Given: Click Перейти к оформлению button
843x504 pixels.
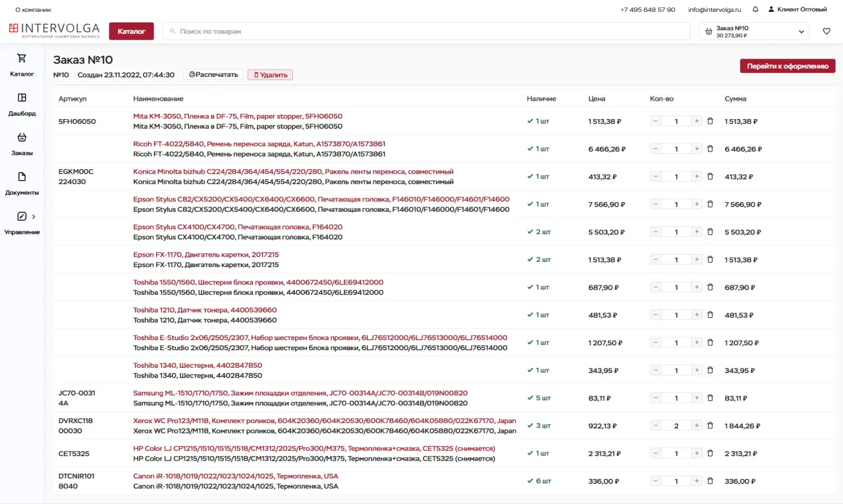Looking at the screenshot, I should (x=787, y=66).
